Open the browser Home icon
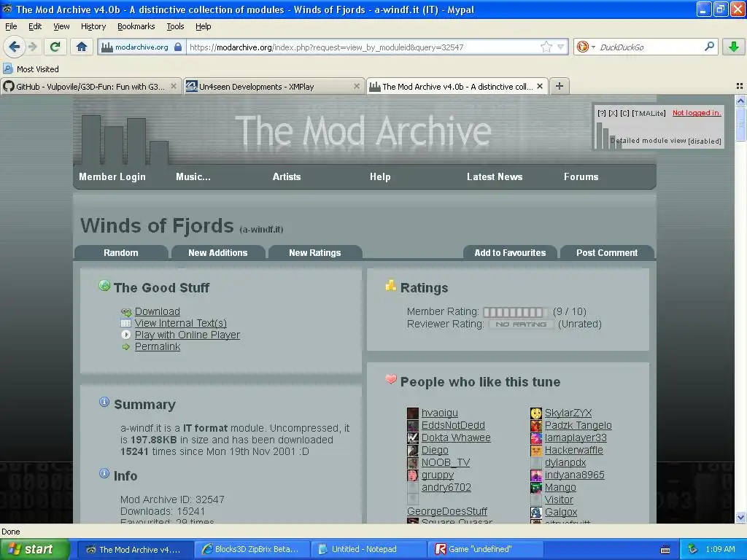The width and height of the screenshot is (747, 560). (x=82, y=47)
